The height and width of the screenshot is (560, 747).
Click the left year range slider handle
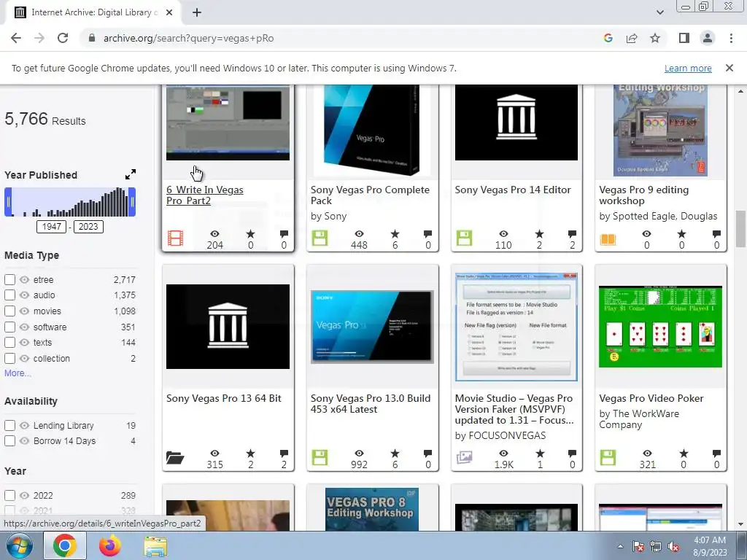coord(8,202)
